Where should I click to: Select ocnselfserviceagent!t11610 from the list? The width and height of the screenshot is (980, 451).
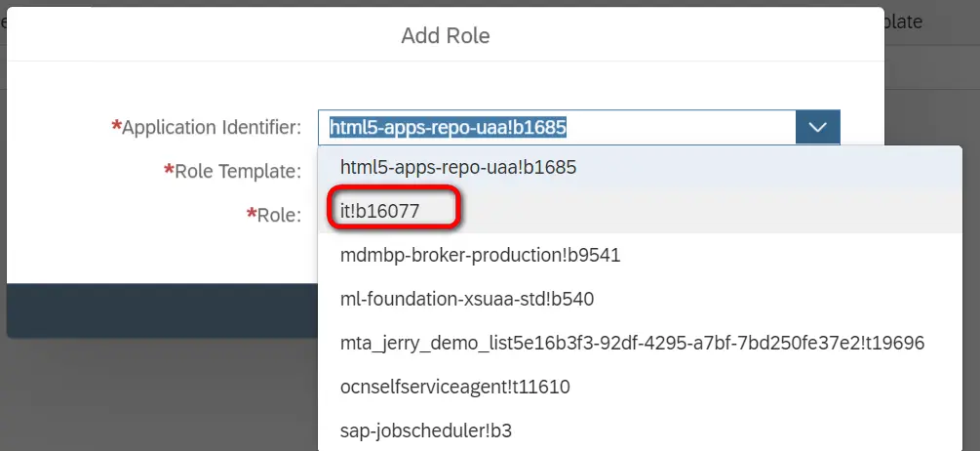pyautogui.click(x=454, y=387)
